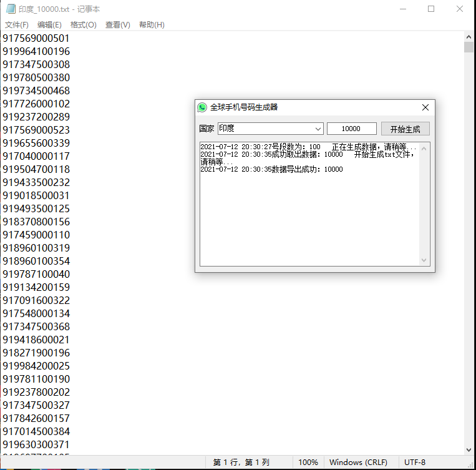The image size is (476, 470).
Task: Open the 帮助(H) menu in Notepad
Action: [x=152, y=25]
